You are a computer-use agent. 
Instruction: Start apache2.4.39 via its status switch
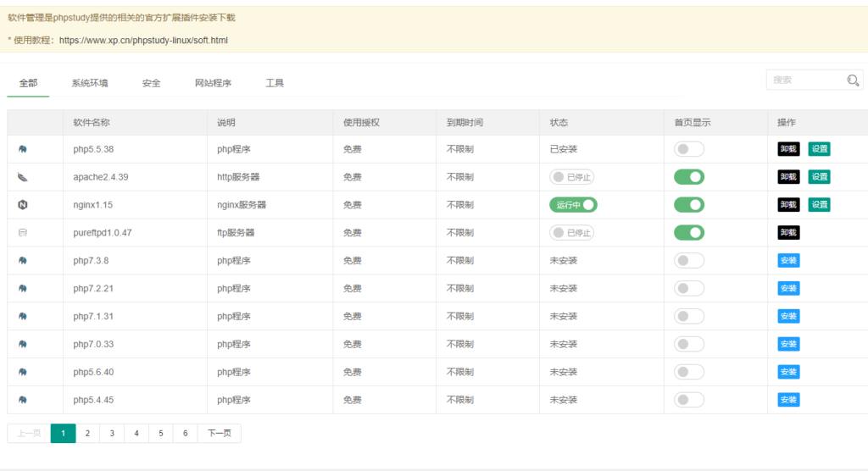coord(572,177)
